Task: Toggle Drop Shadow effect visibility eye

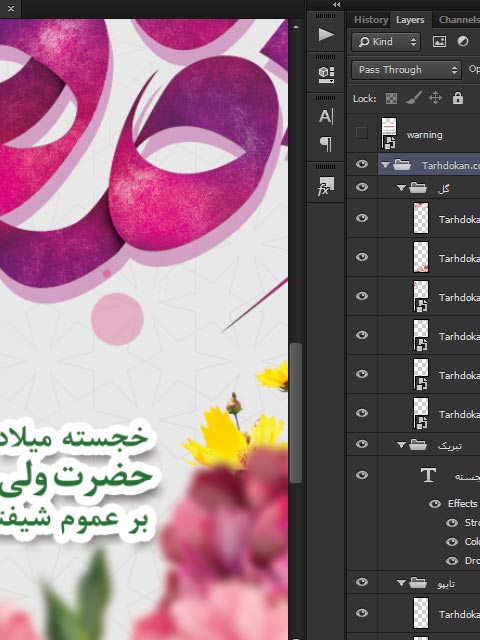Action: (451, 561)
